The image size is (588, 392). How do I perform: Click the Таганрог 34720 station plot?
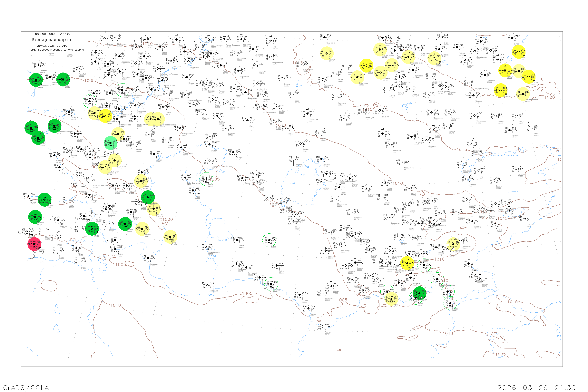click(69, 112)
